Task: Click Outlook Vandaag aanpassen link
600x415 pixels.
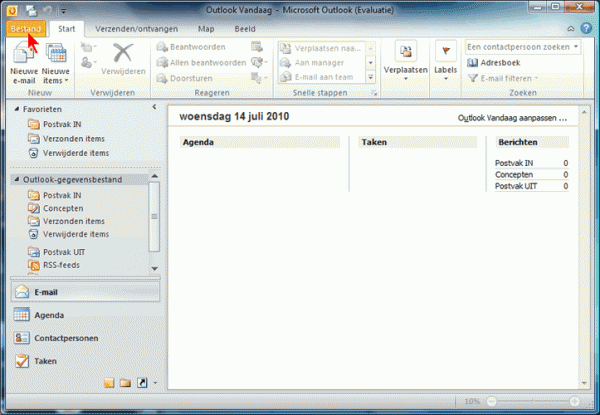Action: [x=512, y=118]
